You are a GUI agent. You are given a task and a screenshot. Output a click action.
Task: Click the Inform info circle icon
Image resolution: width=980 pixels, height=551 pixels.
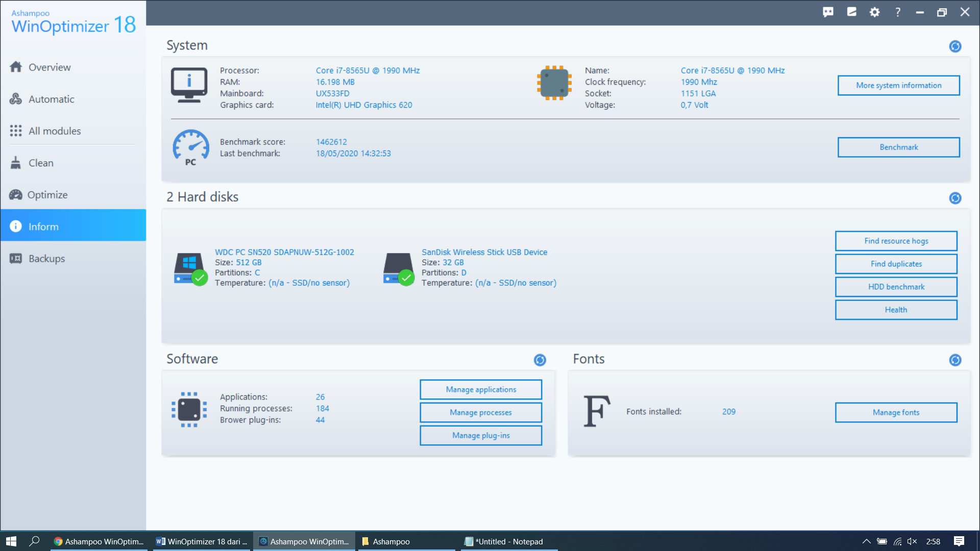[x=16, y=226]
